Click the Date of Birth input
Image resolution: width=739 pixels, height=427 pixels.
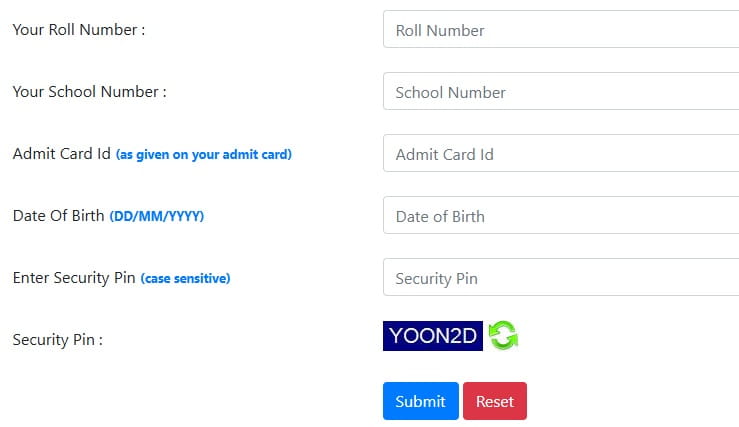560,216
